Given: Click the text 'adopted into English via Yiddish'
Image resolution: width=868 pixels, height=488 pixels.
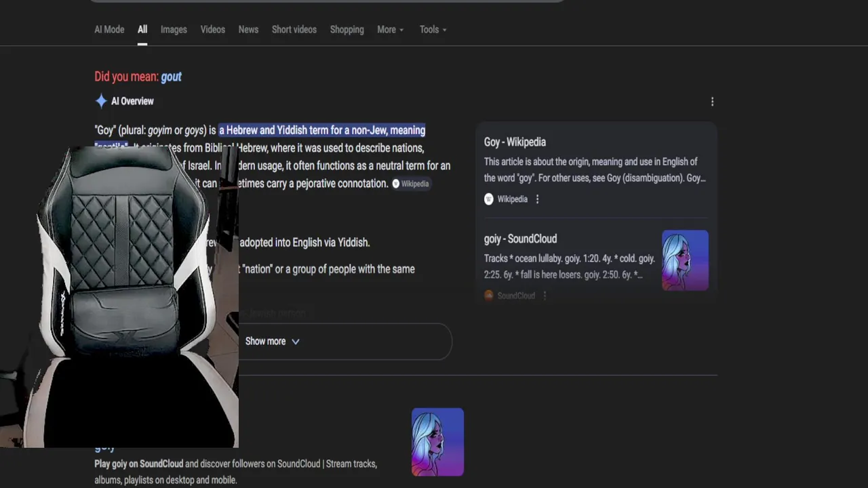Looking at the screenshot, I should click(304, 242).
